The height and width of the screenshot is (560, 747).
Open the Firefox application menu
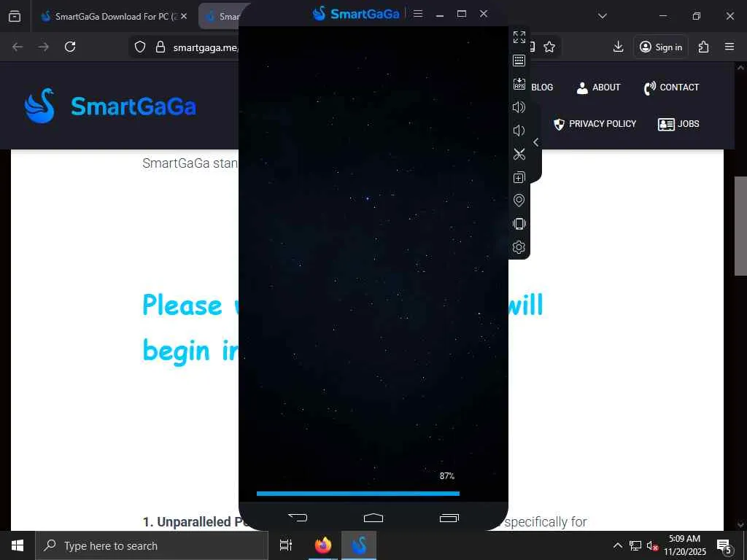(729, 47)
